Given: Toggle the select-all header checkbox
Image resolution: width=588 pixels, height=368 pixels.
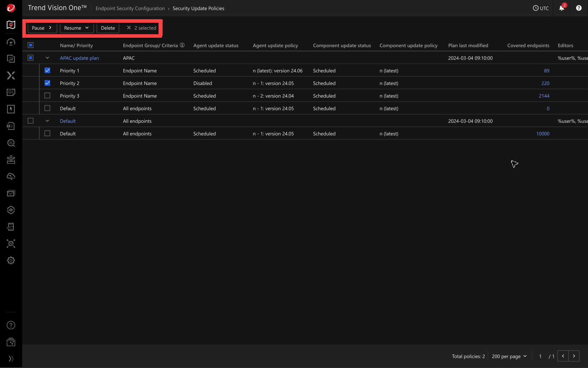Looking at the screenshot, I should click(x=31, y=45).
